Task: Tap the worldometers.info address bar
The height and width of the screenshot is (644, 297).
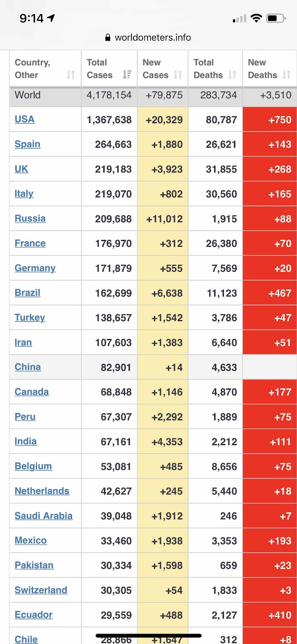Action: 153,37
